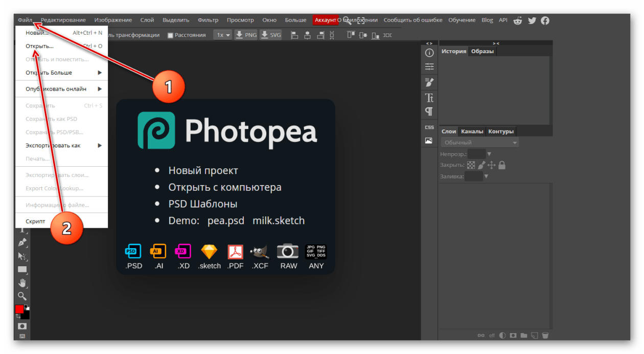
Task: Toggle lock position cross icon
Action: (492, 165)
